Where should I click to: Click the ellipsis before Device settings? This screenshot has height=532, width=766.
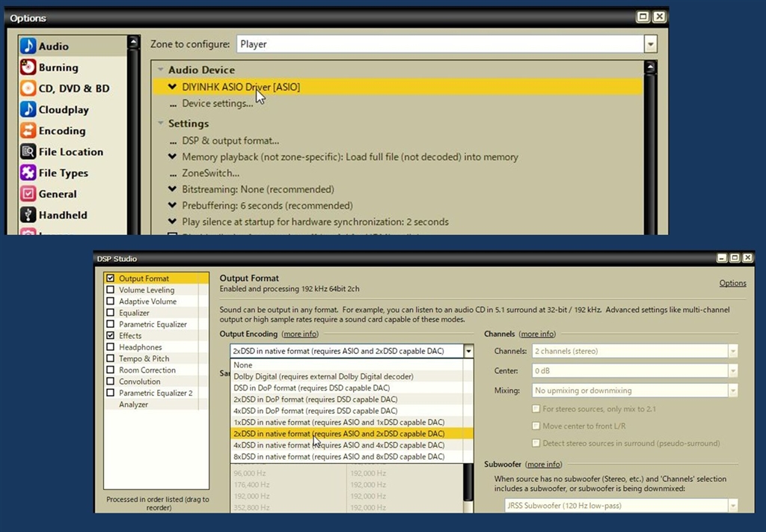173,105
